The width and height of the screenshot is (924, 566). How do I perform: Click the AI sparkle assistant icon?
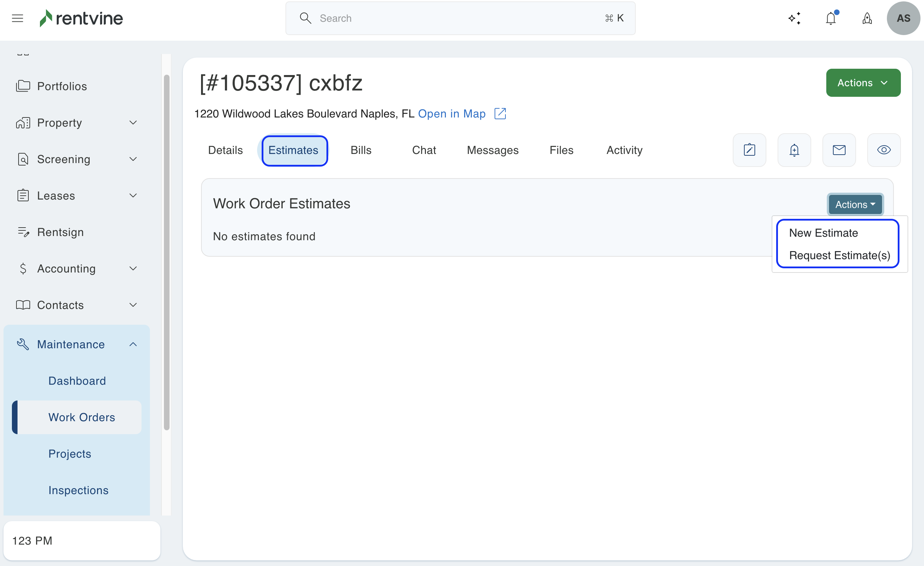(794, 18)
